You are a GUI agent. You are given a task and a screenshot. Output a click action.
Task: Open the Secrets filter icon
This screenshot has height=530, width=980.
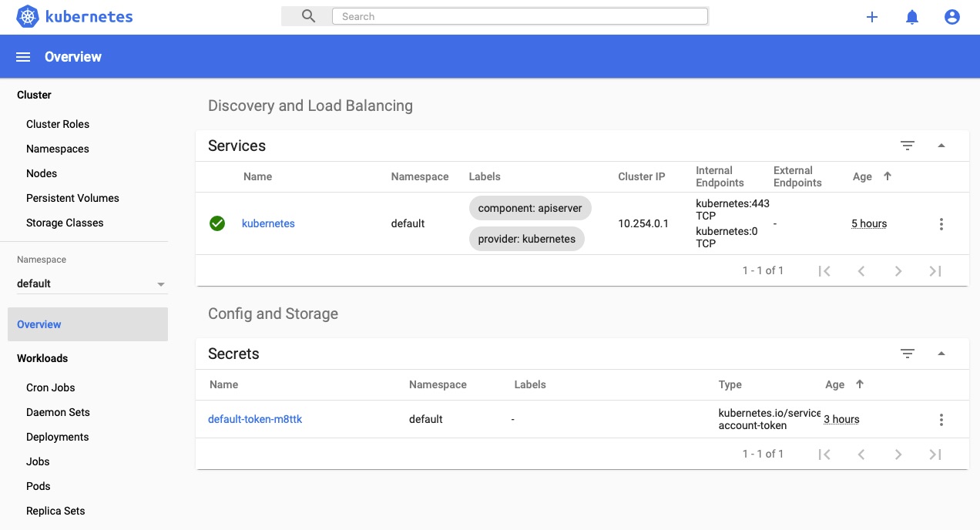pos(908,354)
